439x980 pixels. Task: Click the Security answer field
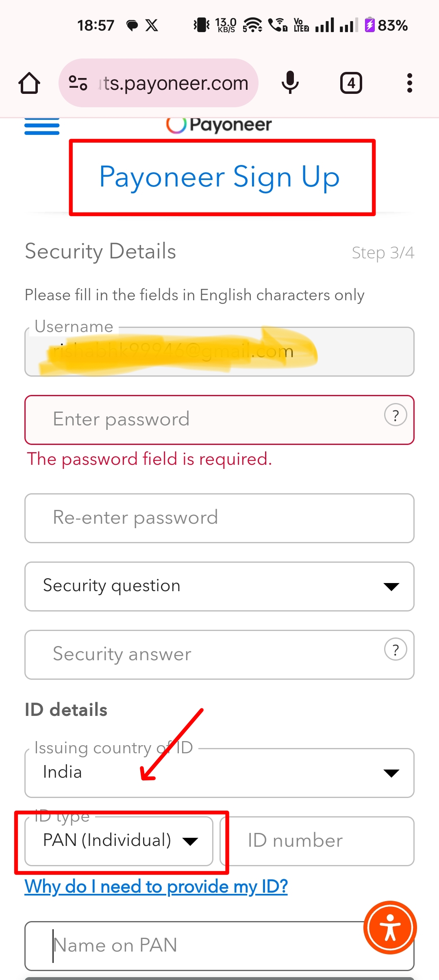[219, 655]
